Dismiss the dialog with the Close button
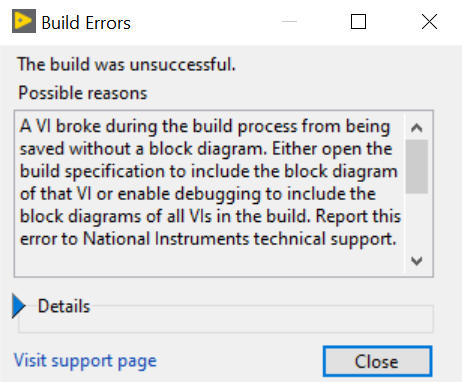Screen dimensions: 462x382 (377, 362)
